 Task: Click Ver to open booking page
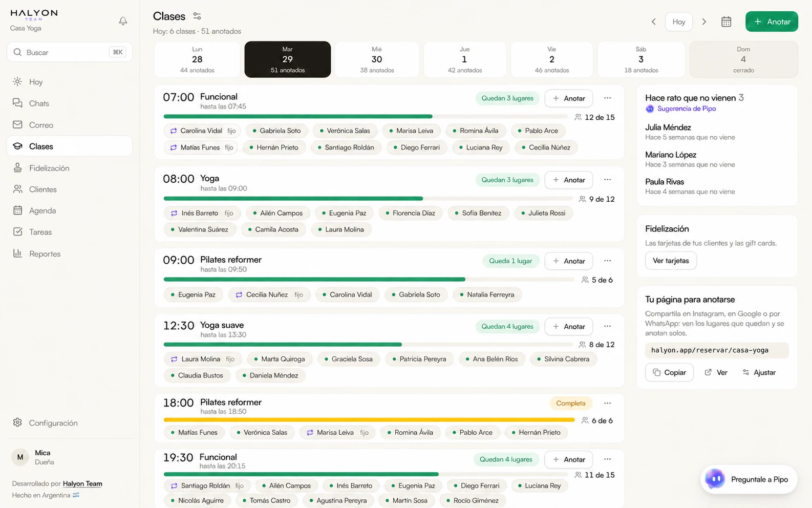[716, 372]
